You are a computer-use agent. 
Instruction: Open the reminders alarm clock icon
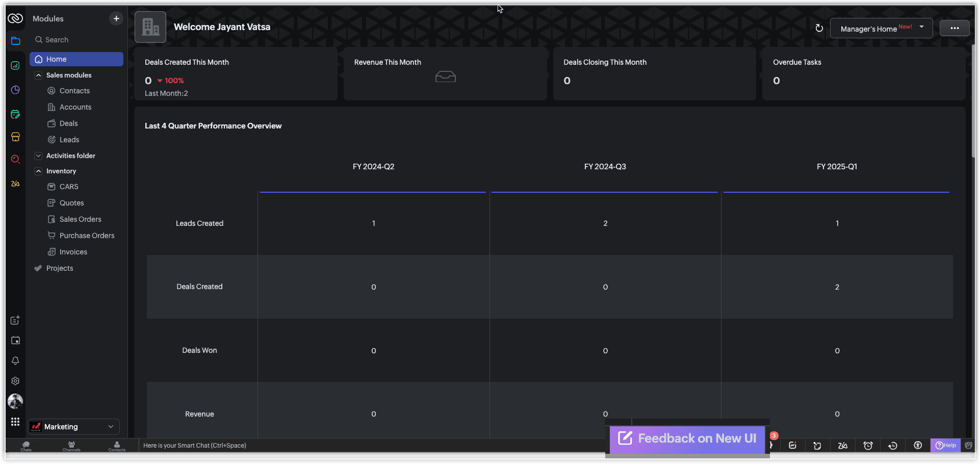pos(868,446)
